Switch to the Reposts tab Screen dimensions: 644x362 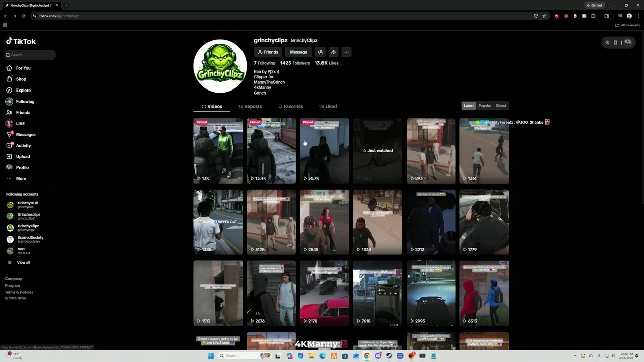click(250, 106)
